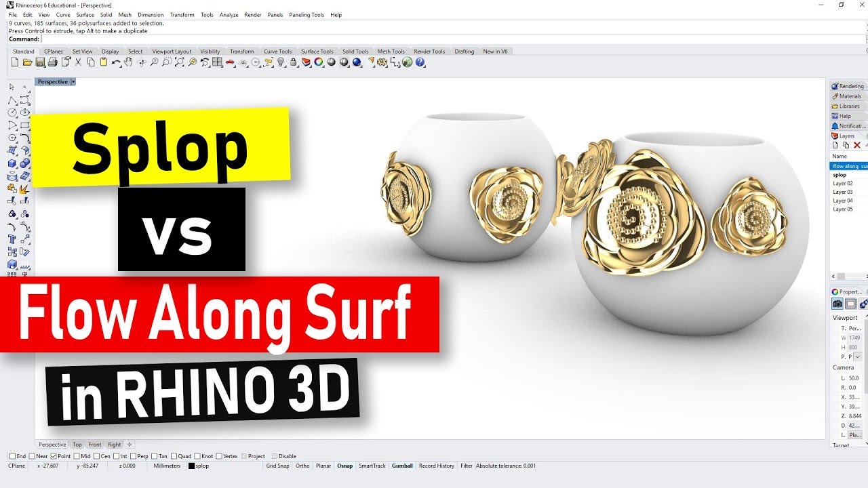
Task: Toggle the End osnap checkbox
Action: click(x=12, y=456)
